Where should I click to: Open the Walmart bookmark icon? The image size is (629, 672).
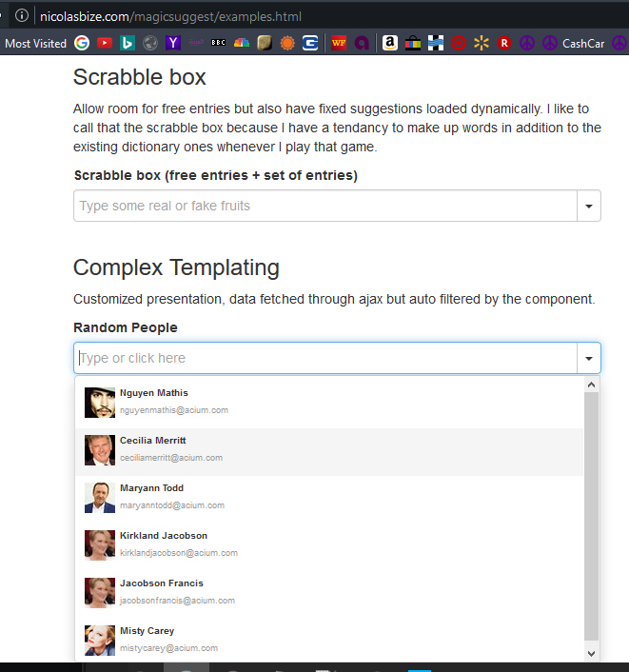coord(482,43)
